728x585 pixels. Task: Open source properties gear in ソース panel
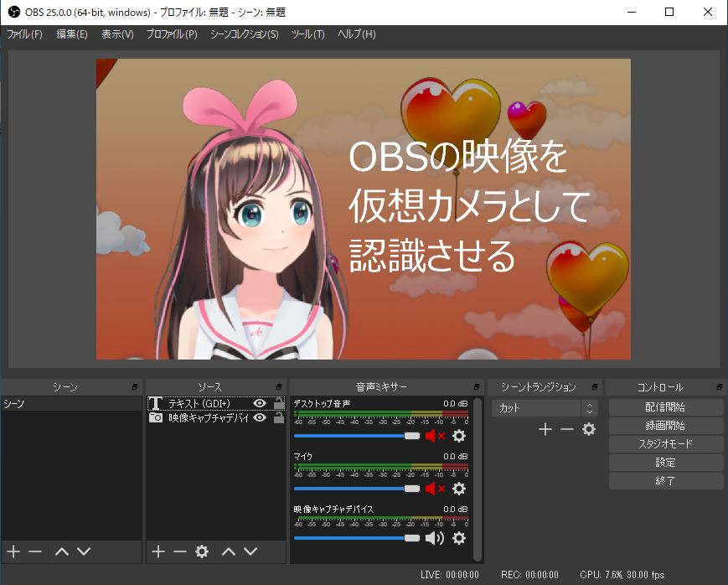[202, 551]
